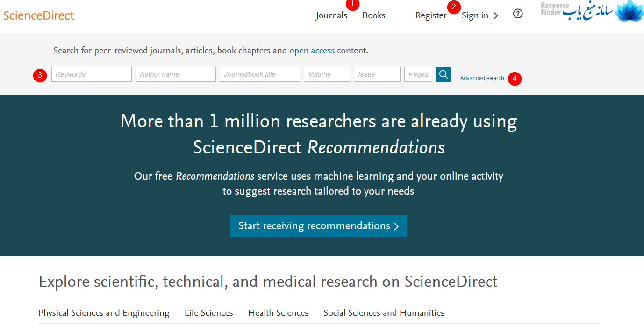Open the help question mark icon
The height and width of the screenshot is (327, 644).
click(518, 14)
